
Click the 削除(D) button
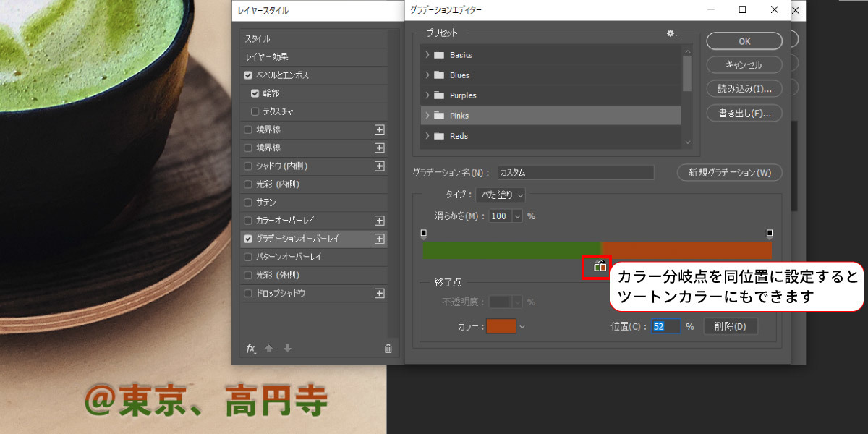731,326
